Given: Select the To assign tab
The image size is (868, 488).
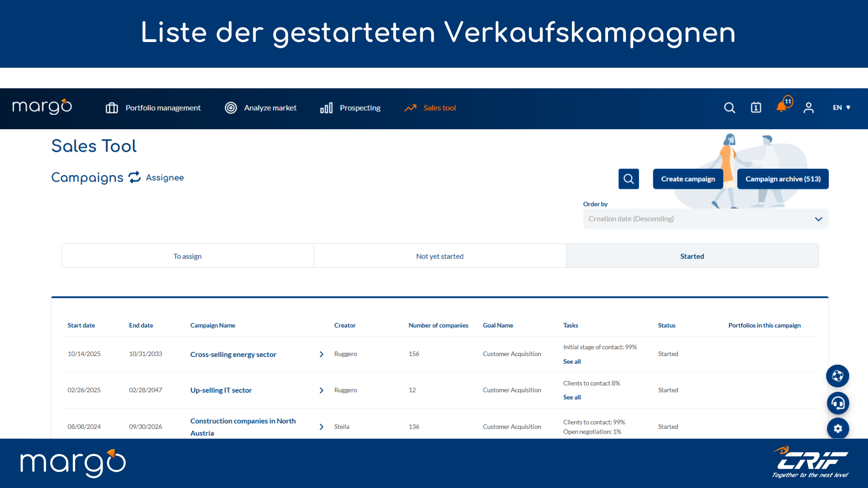Looking at the screenshot, I should tap(188, 256).
